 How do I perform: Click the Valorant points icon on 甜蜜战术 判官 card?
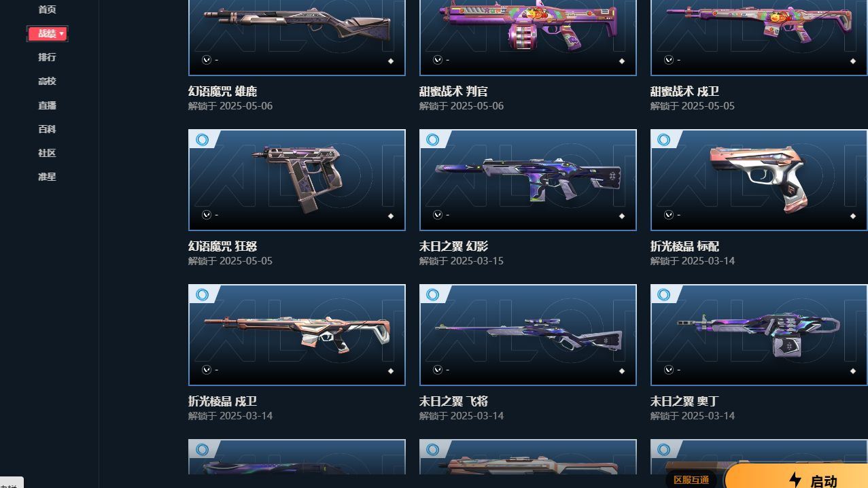[x=438, y=60]
